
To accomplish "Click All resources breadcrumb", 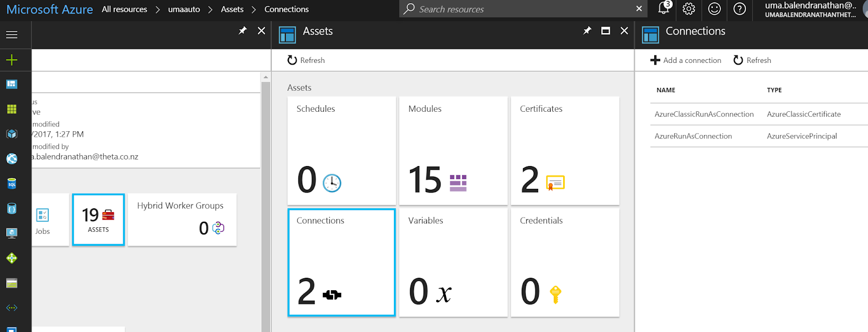I will [124, 9].
